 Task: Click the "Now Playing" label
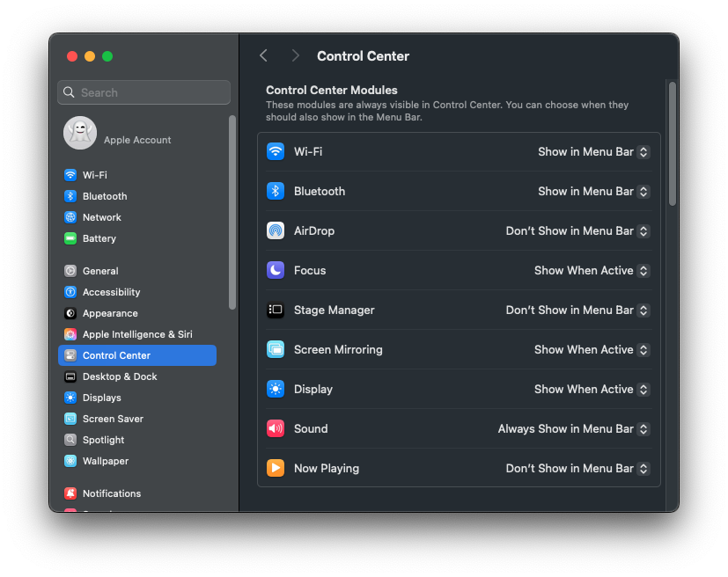(327, 469)
